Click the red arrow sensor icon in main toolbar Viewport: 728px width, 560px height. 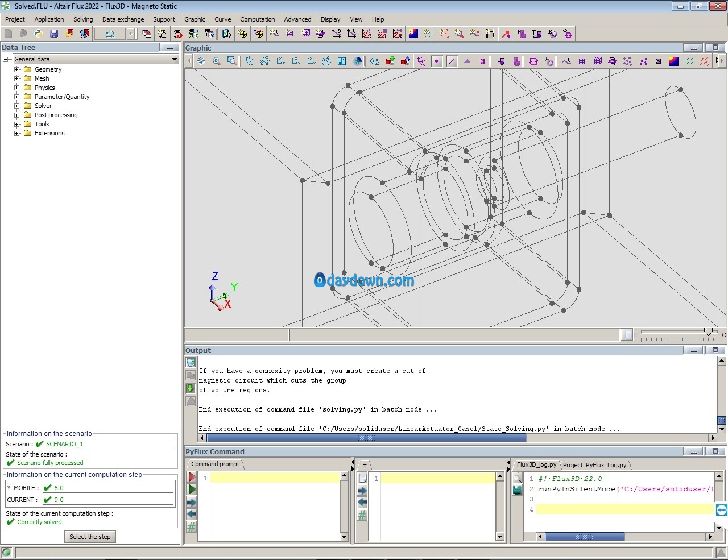coord(506,34)
